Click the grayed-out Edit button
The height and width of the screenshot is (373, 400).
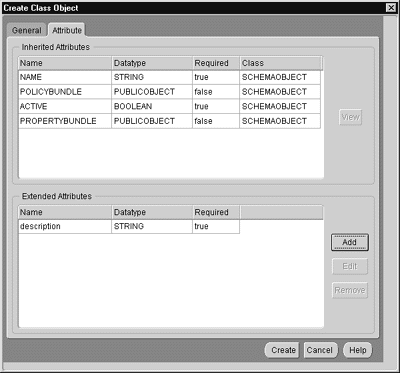click(350, 266)
